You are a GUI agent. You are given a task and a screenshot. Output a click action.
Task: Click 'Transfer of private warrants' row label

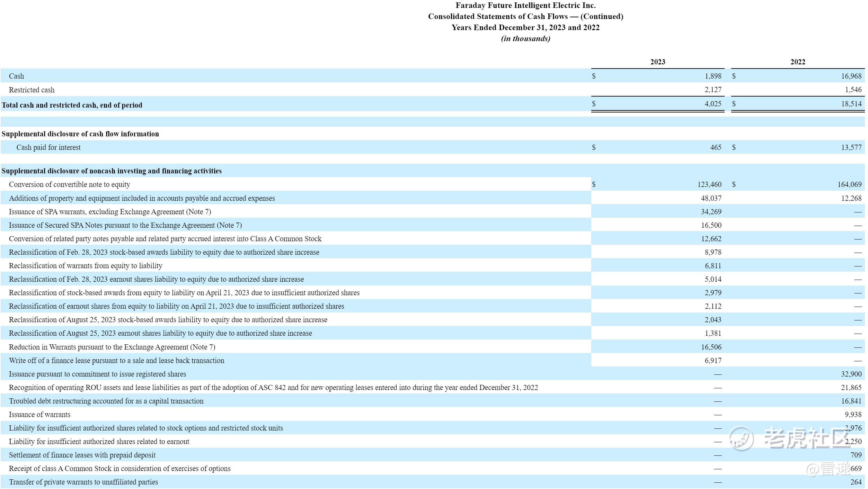(x=83, y=482)
